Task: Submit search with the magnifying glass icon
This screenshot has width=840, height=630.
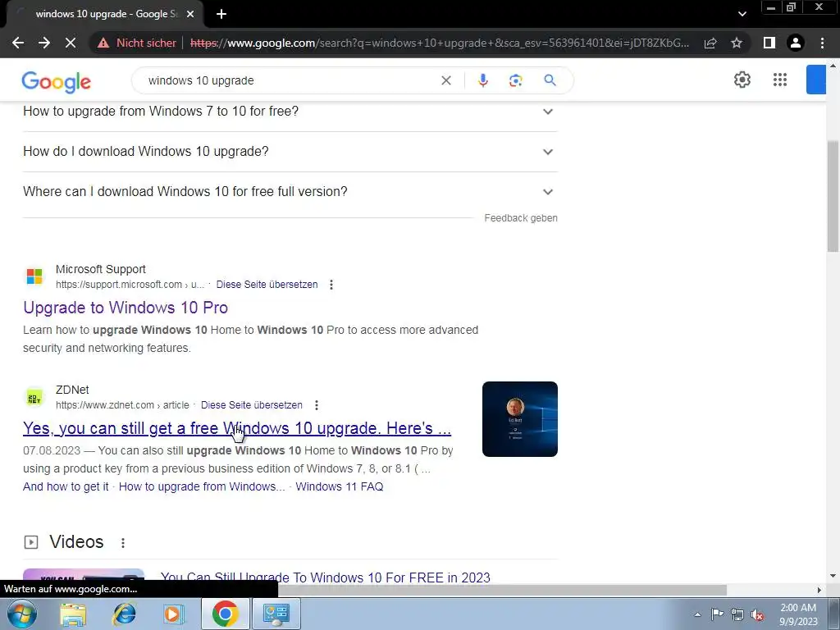Action: click(x=550, y=80)
